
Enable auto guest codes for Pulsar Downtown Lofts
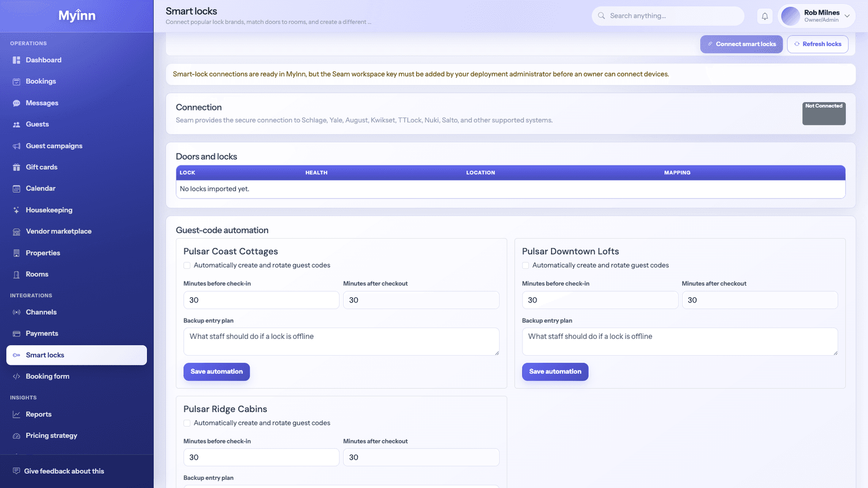(525, 265)
